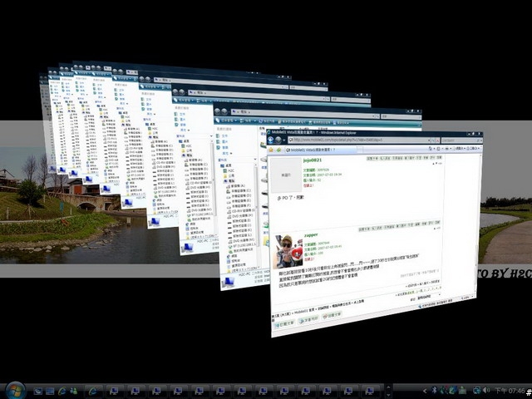
Task: Click the taskbar row scroll arrows
Action: click(x=388, y=392)
